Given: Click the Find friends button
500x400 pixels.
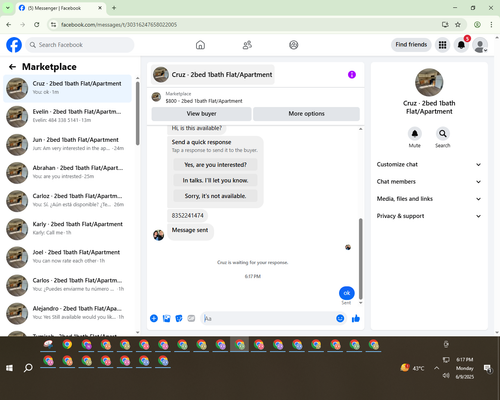Looking at the screenshot, I should click(411, 45).
